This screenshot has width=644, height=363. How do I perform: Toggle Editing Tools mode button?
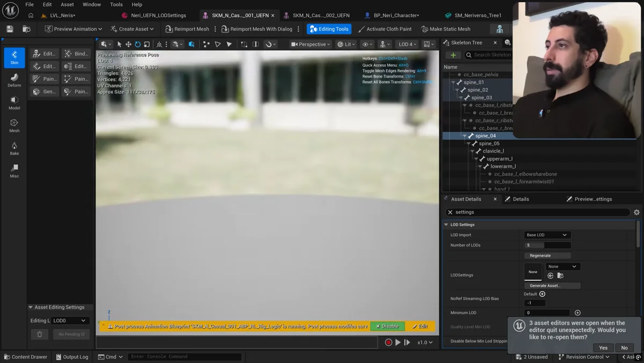(329, 29)
